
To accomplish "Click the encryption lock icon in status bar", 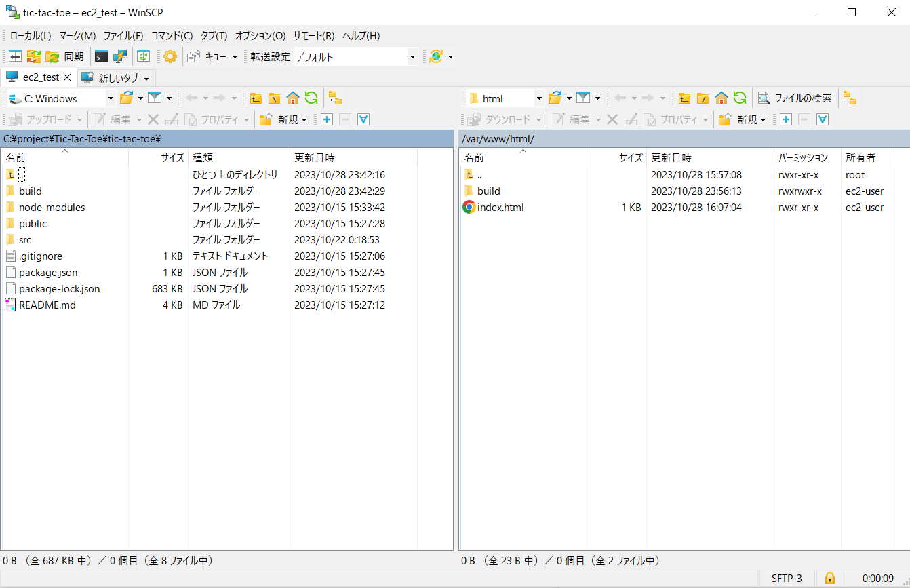I will point(829,578).
